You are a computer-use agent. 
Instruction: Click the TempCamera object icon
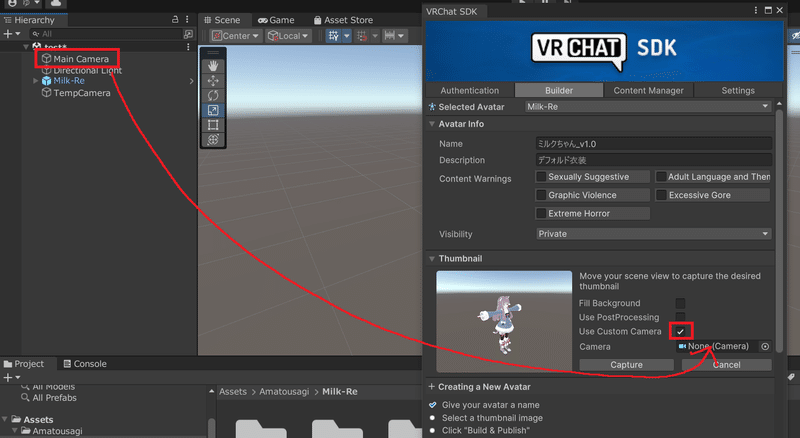click(46, 93)
